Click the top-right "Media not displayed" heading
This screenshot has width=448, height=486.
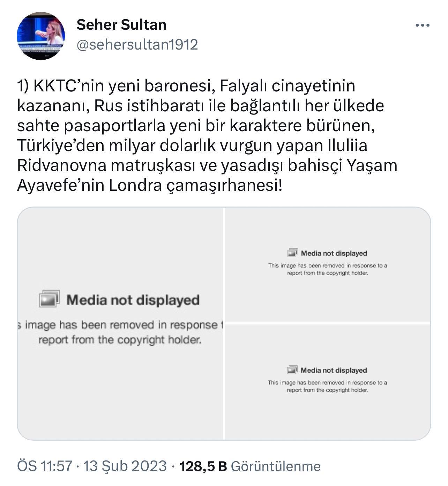(x=334, y=253)
